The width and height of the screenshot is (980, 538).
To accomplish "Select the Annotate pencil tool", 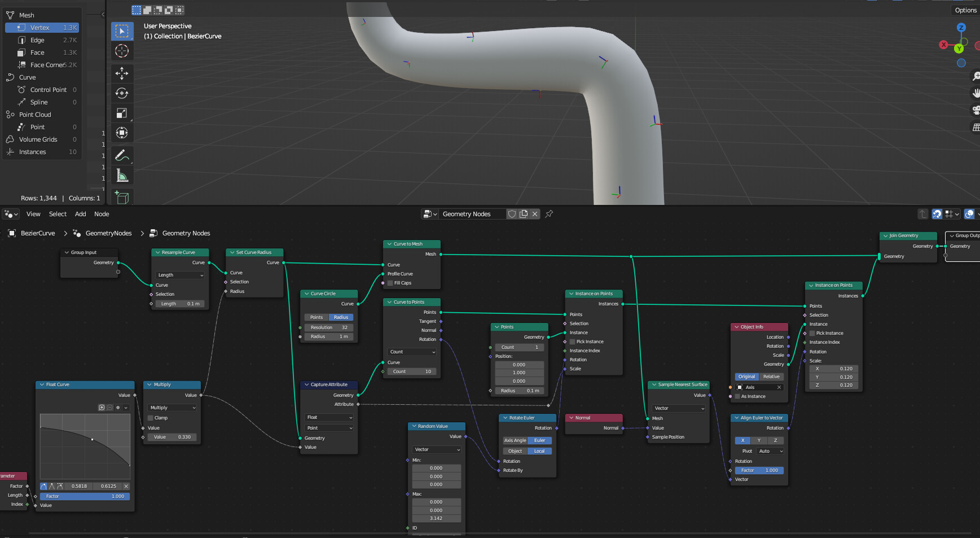I will pos(122,155).
